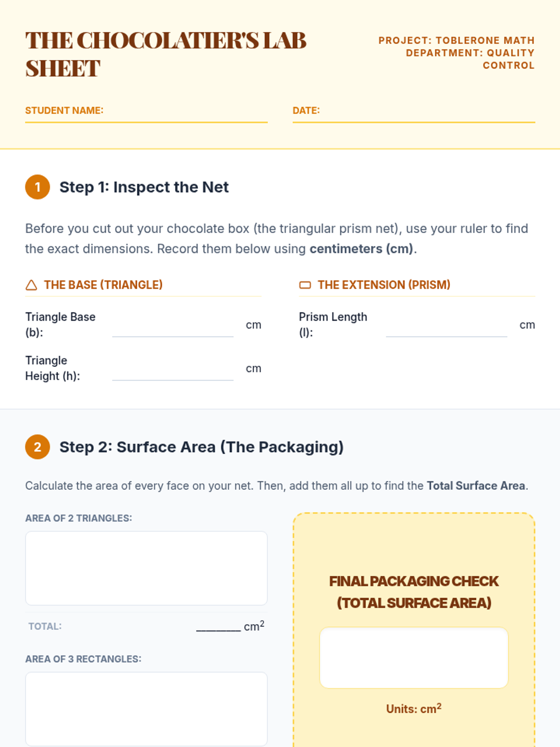Click the rectangle icon beside The Extension heading
560x747 pixels.
click(x=305, y=285)
